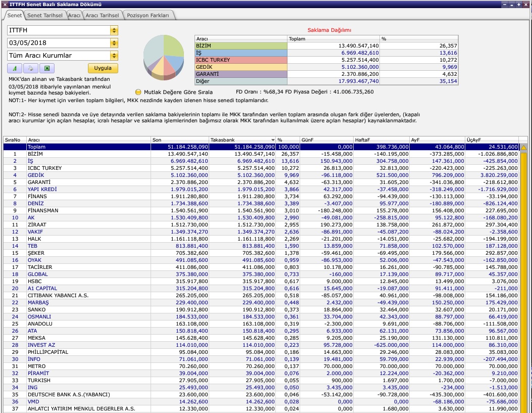Click the sort arrow in the Takasbank column header
Image resolution: width=532 pixels, height=413 pixels.
[x=273, y=140]
